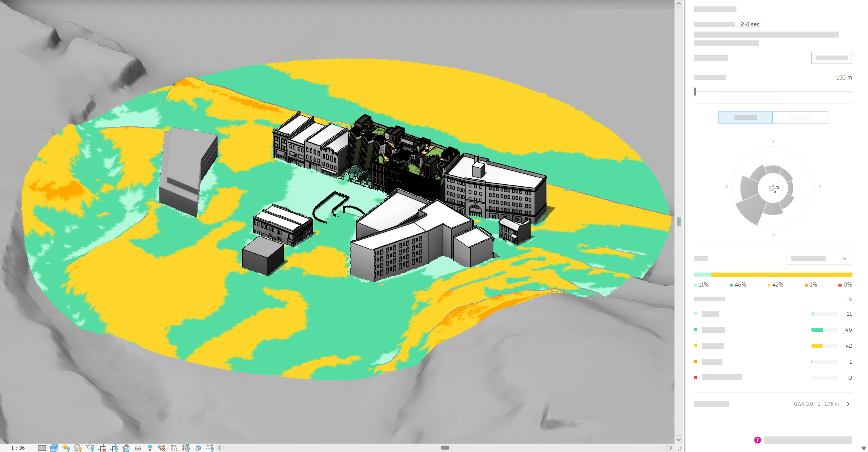
Task: Open the Visual Style cube icon
Action: pos(54,448)
